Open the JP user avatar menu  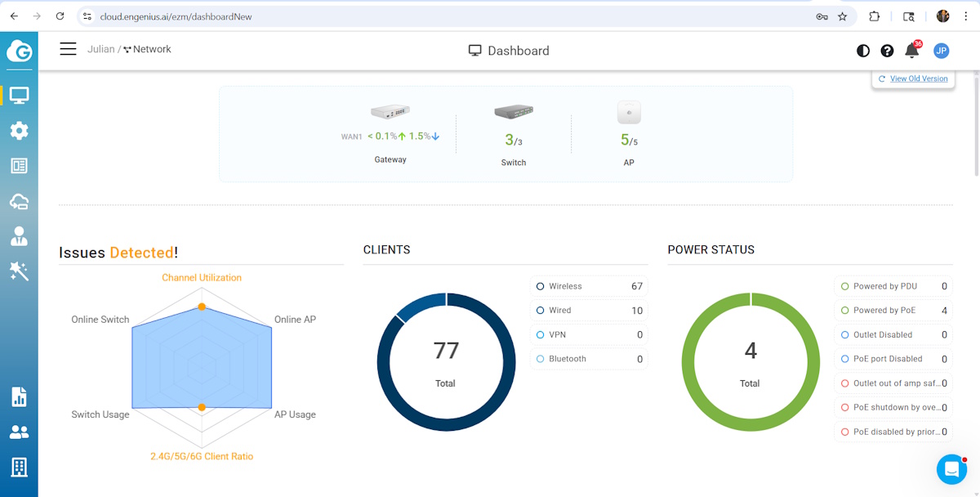(941, 51)
